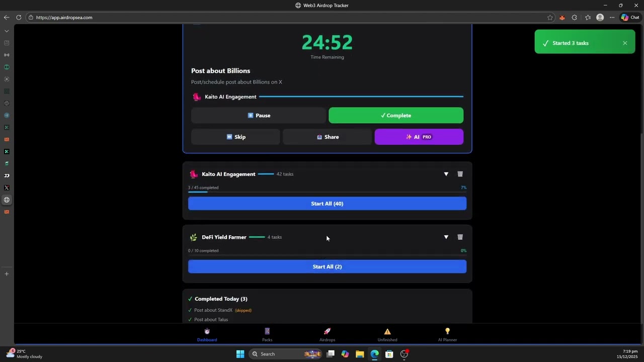Click the Dashboard icon in bottom navigation
The width and height of the screenshot is (644, 362).
(x=207, y=331)
